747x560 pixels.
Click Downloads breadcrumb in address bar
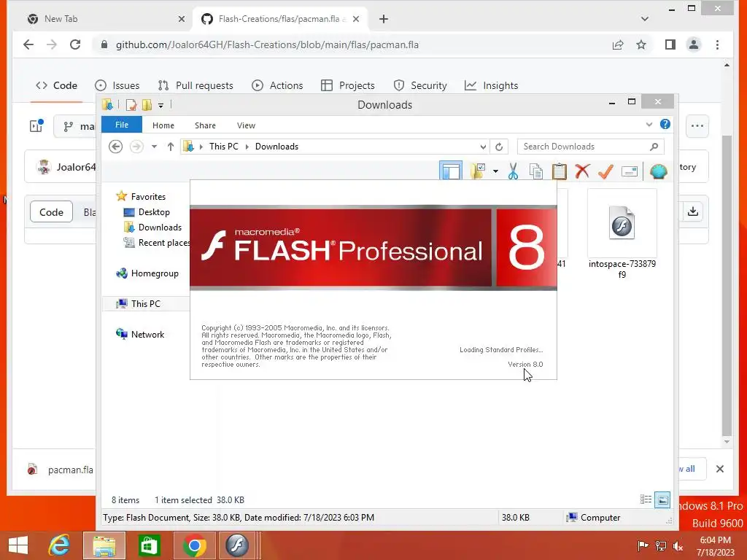pos(276,147)
